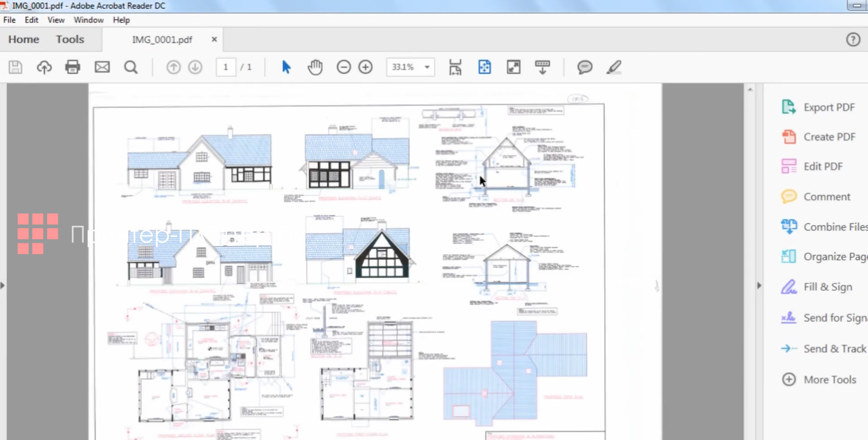The width and height of the screenshot is (868, 440).
Task: Add a sticky note comment
Action: click(584, 67)
